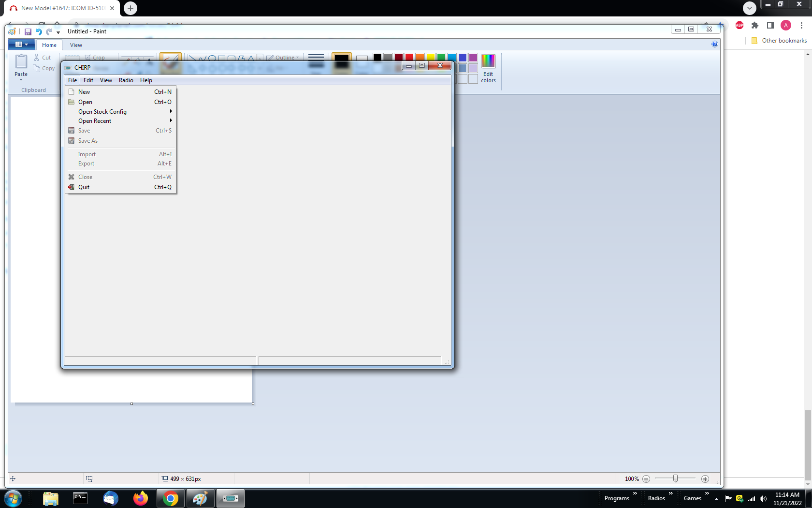
Task: Expand the Games toolbar chevron on taskbar
Action: pyautogui.click(x=707, y=493)
